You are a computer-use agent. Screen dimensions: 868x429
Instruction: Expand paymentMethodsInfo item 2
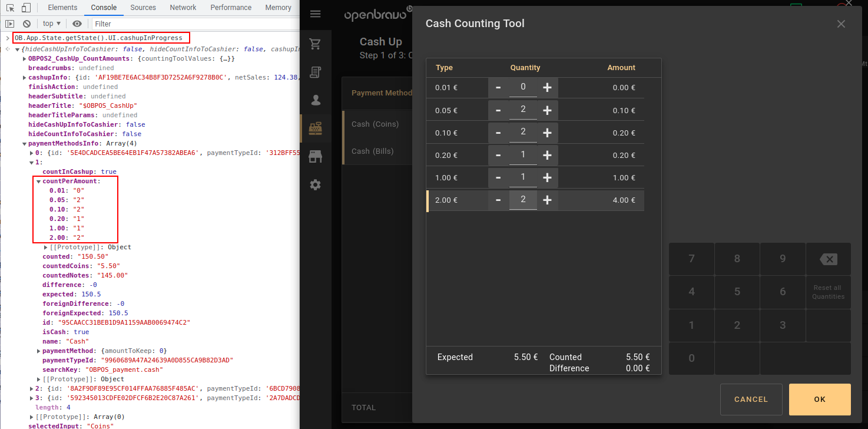[31, 388]
